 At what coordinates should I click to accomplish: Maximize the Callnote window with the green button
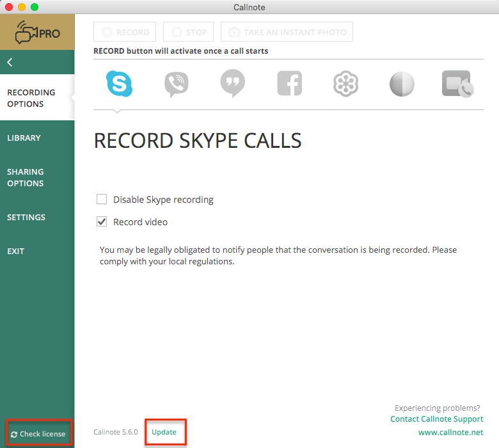[35, 7]
